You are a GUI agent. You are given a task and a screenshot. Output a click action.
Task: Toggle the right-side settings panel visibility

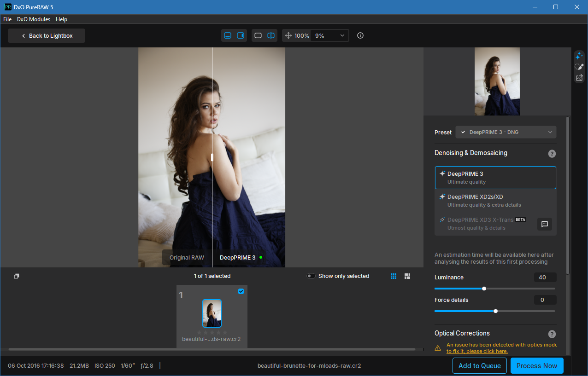pos(241,35)
